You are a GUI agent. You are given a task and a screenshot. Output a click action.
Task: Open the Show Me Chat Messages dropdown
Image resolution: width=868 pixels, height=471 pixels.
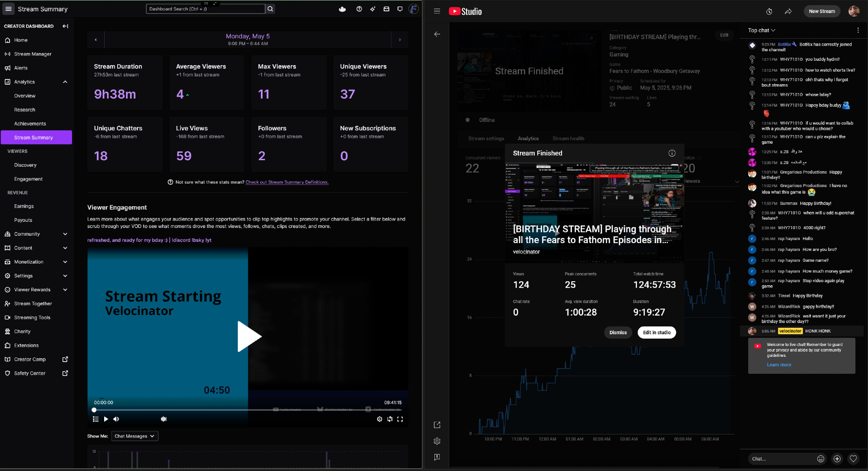[135, 436]
